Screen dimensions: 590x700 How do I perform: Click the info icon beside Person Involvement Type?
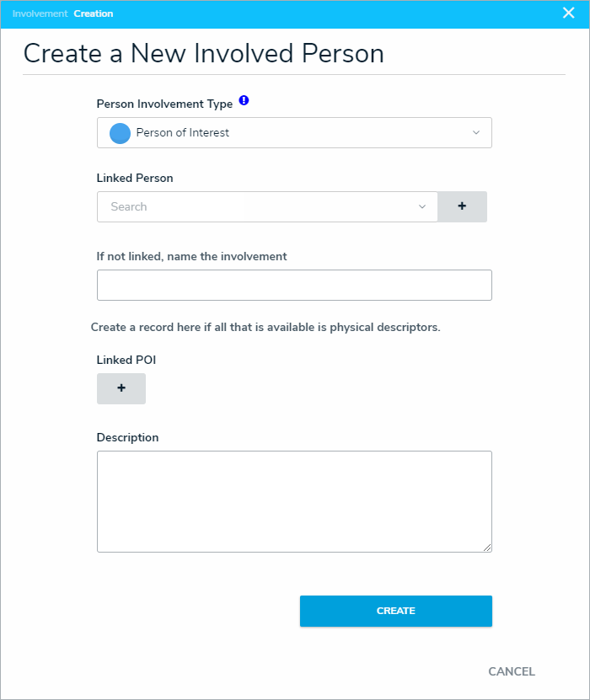point(244,101)
